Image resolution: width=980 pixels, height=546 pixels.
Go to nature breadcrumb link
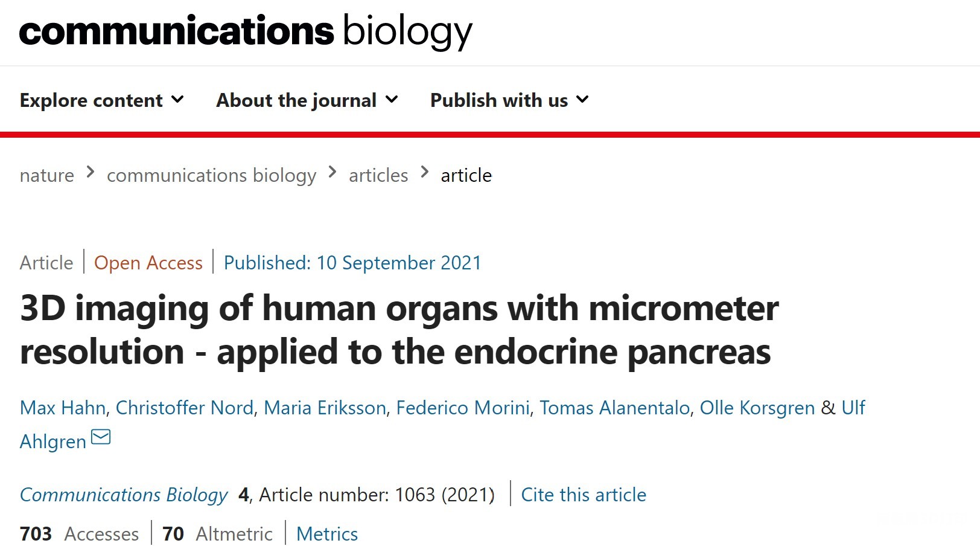(x=46, y=175)
